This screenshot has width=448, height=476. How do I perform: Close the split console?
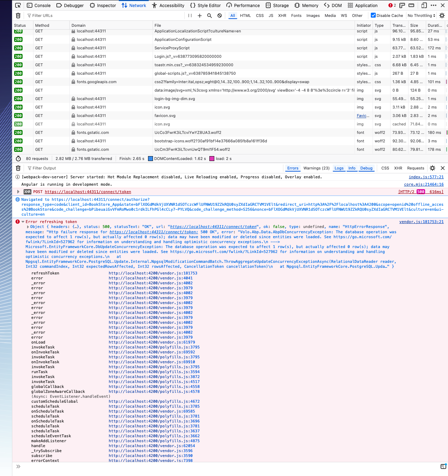click(x=443, y=168)
